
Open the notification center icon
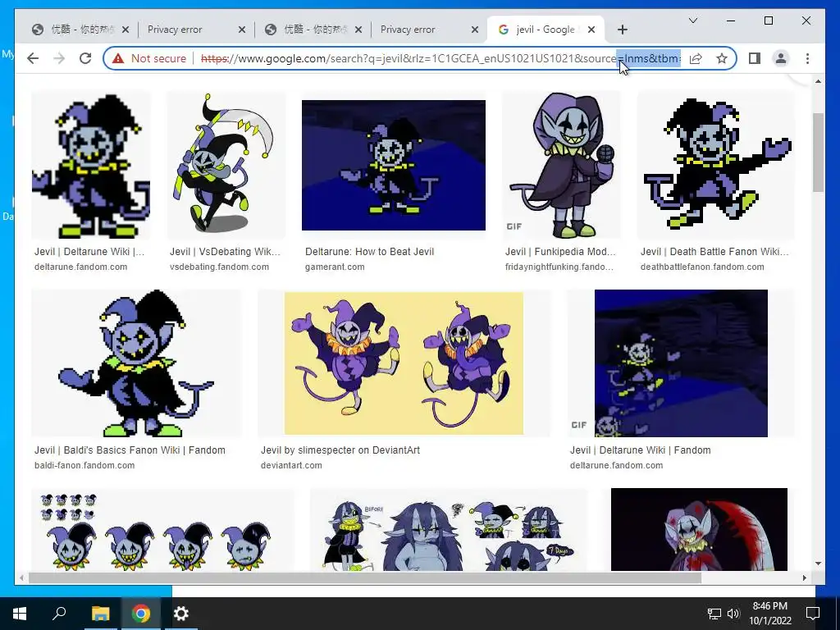(813, 614)
